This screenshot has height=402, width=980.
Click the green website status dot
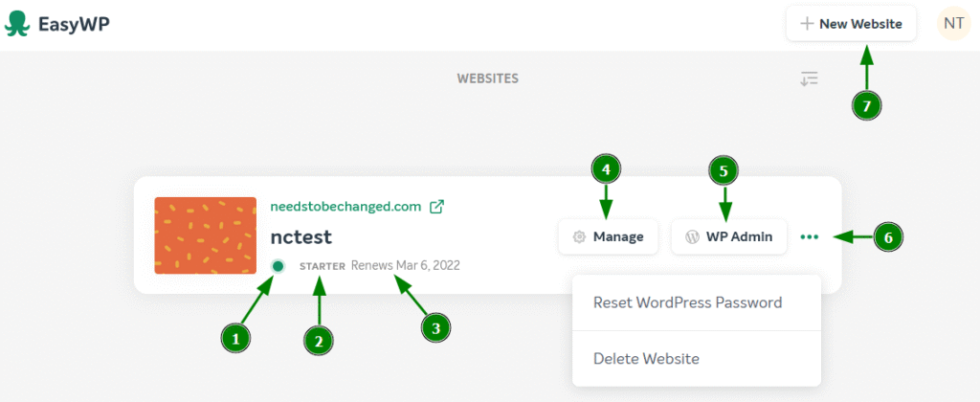(278, 265)
